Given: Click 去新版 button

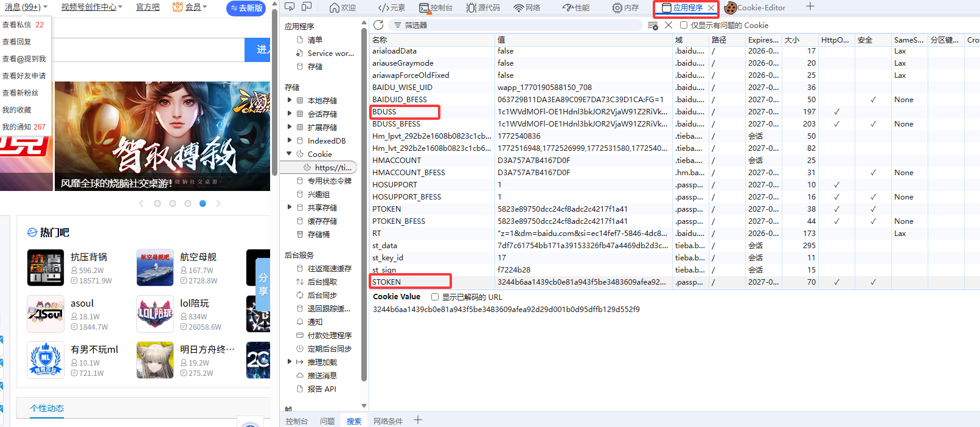Looking at the screenshot, I should (x=246, y=8).
